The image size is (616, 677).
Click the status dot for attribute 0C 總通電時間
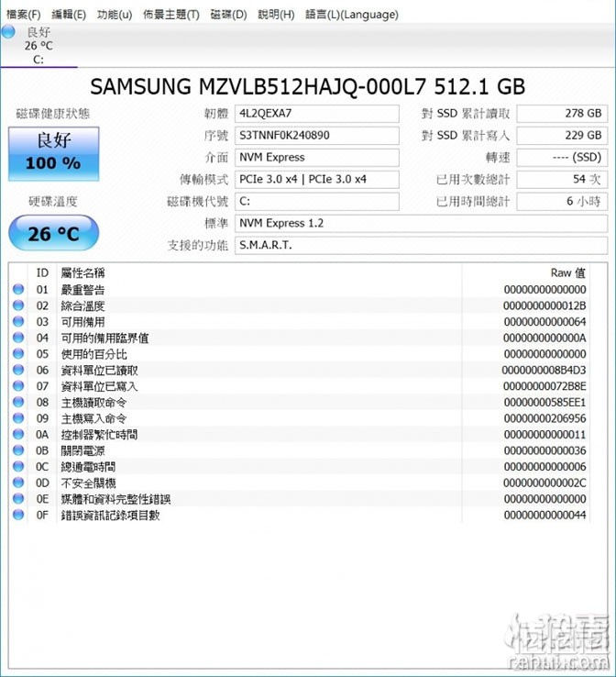click(x=18, y=466)
